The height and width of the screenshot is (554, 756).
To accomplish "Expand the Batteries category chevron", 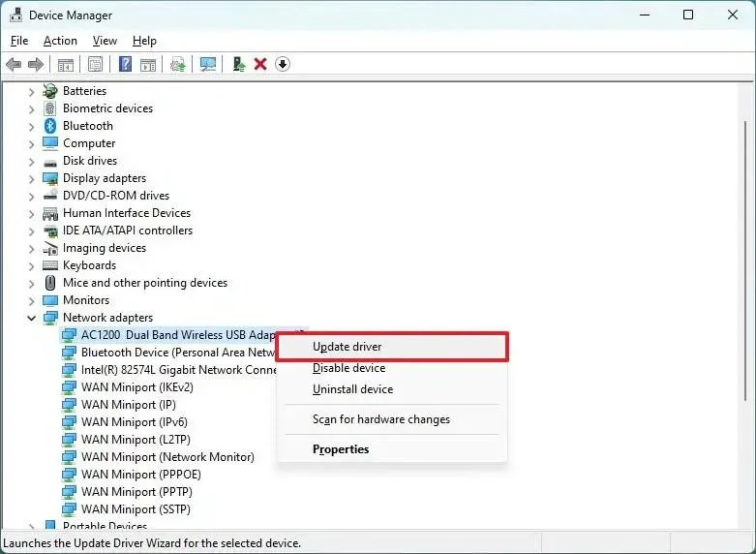I will pyautogui.click(x=31, y=91).
